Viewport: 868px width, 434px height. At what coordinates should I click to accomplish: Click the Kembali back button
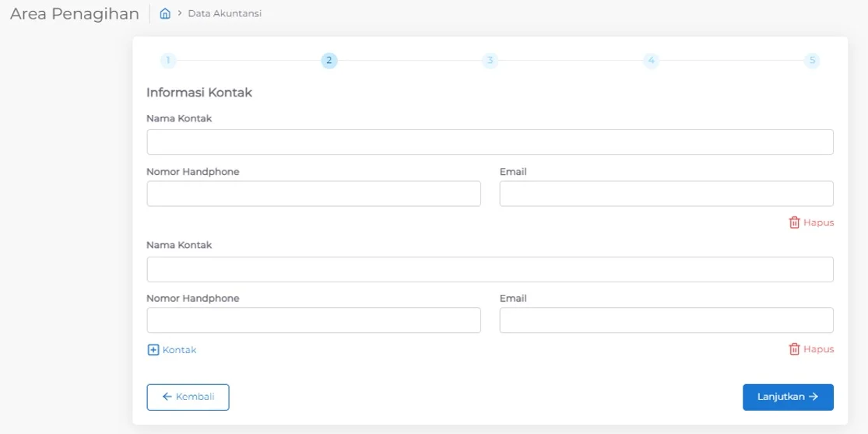click(188, 397)
